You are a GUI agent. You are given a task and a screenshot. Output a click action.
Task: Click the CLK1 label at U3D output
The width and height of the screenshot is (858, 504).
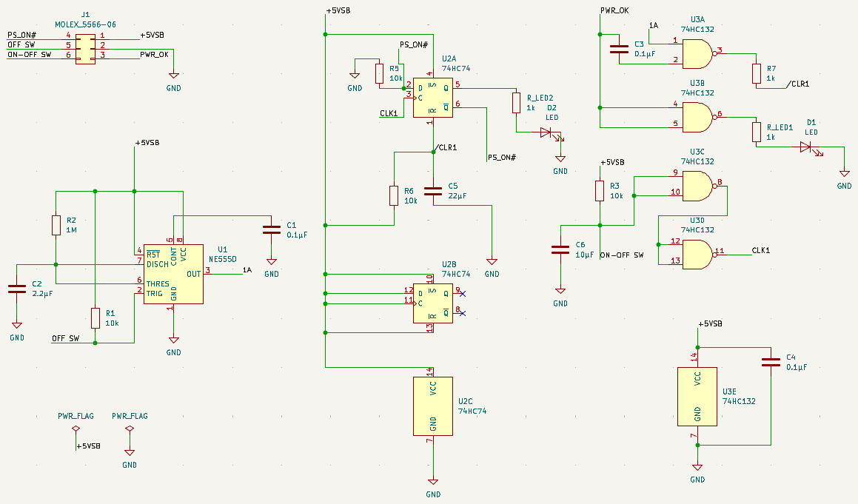click(x=760, y=250)
